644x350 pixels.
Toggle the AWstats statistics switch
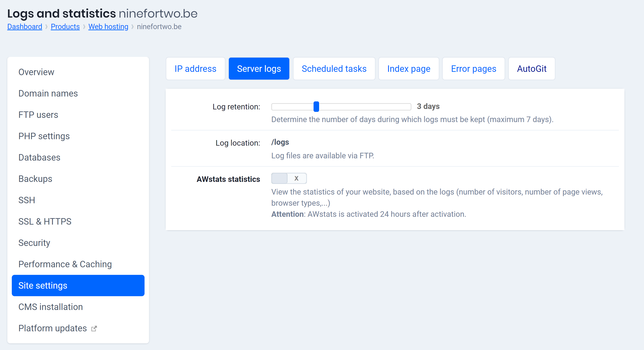coord(289,179)
